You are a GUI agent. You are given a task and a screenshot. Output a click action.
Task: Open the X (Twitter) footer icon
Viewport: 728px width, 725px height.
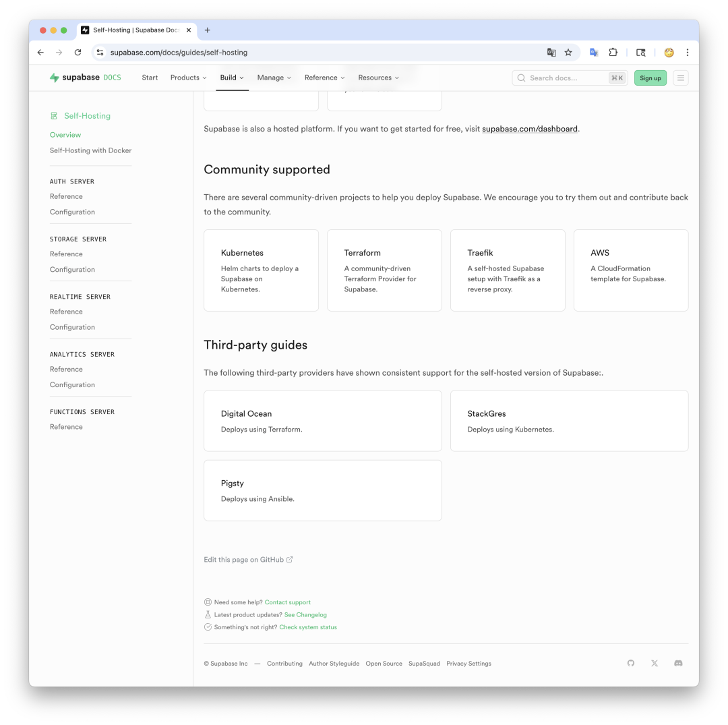pos(654,663)
